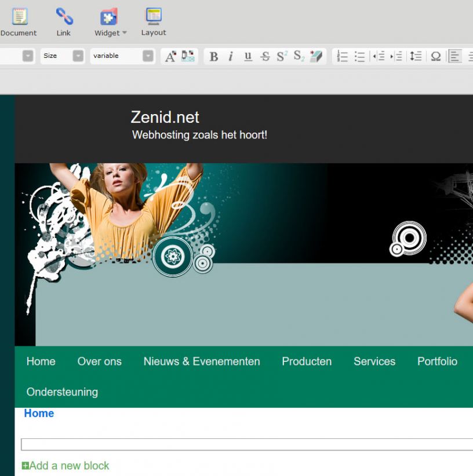Click the Layout icon
This screenshot has height=476, width=473.
click(154, 16)
